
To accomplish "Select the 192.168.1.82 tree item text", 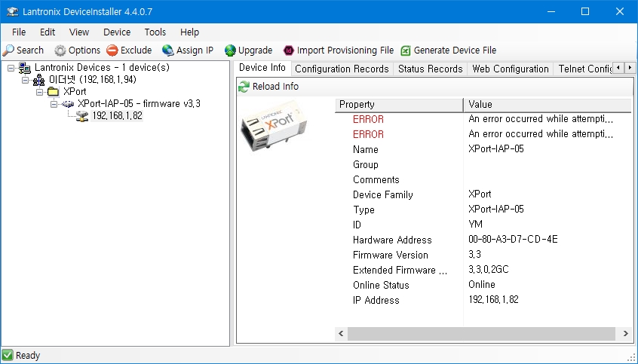I will click(x=117, y=116).
